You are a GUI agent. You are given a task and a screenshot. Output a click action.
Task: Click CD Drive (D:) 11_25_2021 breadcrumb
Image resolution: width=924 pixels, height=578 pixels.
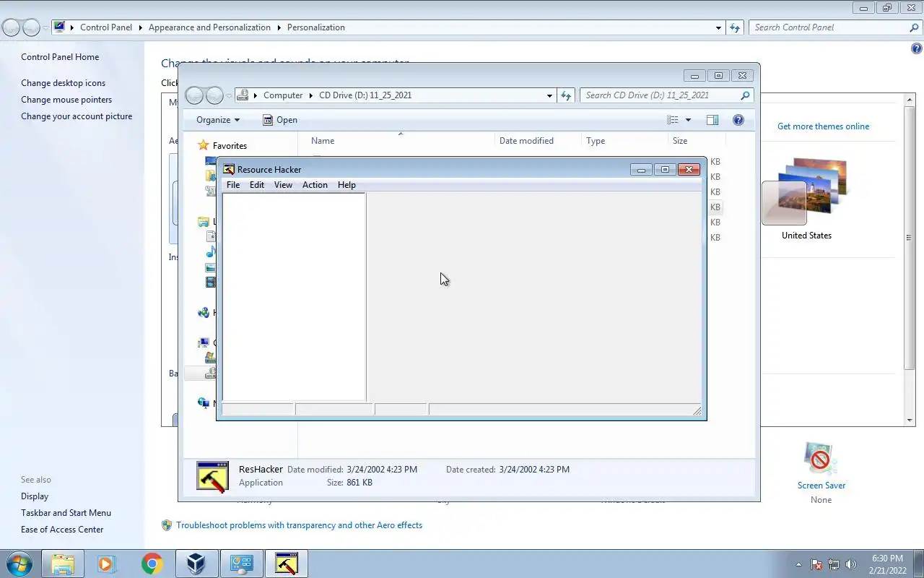pos(365,95)
